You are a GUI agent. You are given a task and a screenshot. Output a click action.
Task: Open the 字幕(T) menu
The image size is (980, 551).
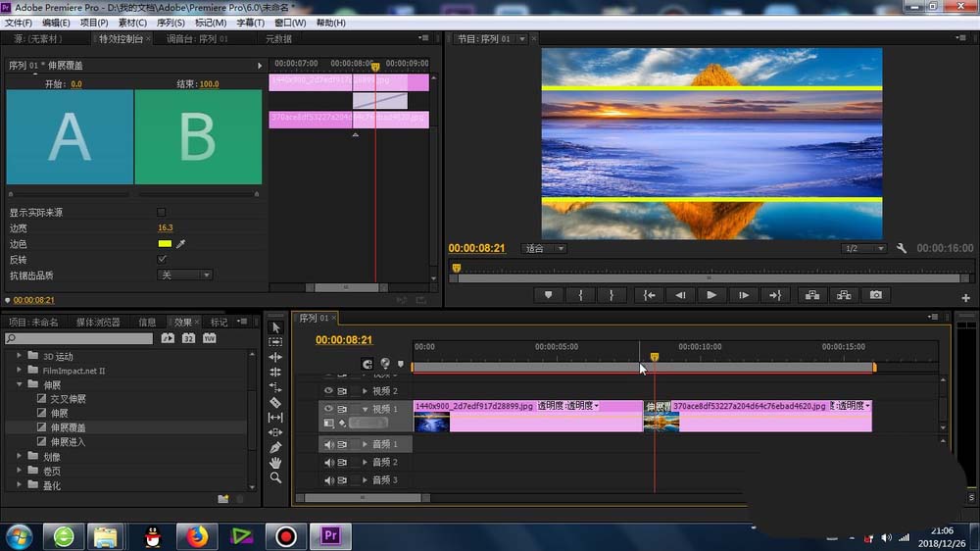click(250, 23)
